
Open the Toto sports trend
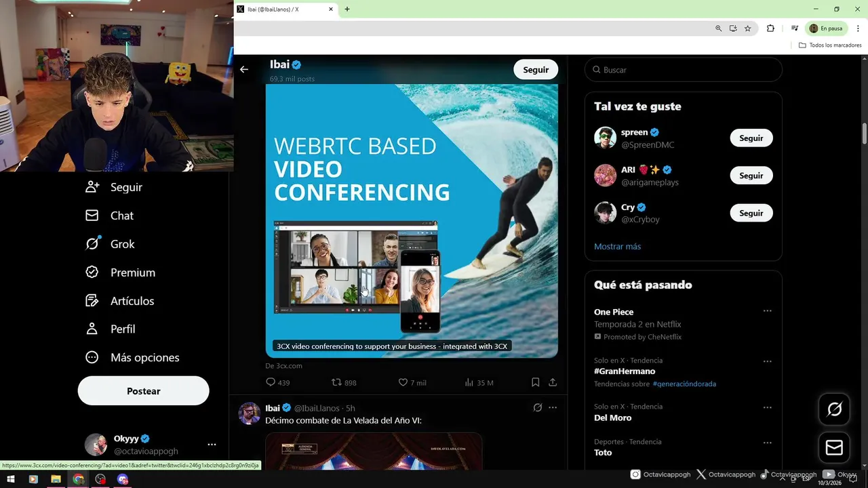(x=603, y=453)
